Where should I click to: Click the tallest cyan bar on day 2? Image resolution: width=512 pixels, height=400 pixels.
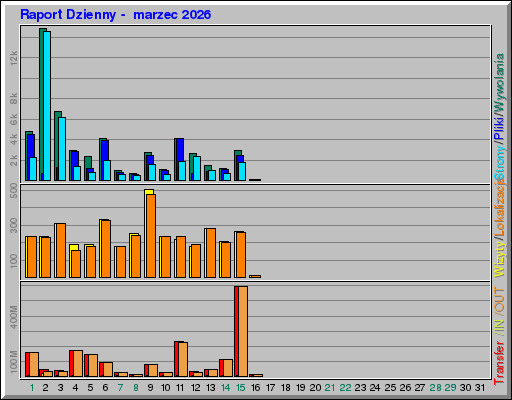tap(47, 106)
